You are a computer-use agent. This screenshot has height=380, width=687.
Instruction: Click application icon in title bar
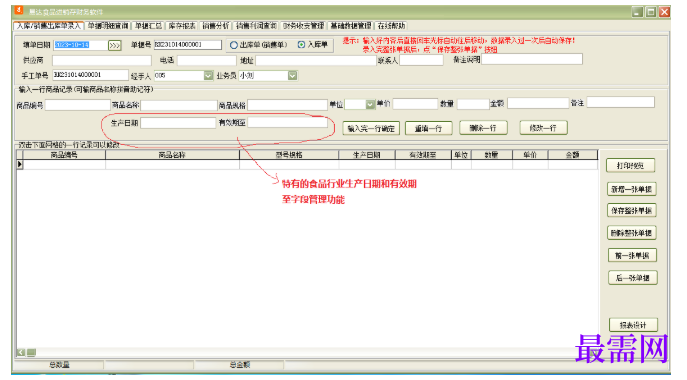pos(18,11)
